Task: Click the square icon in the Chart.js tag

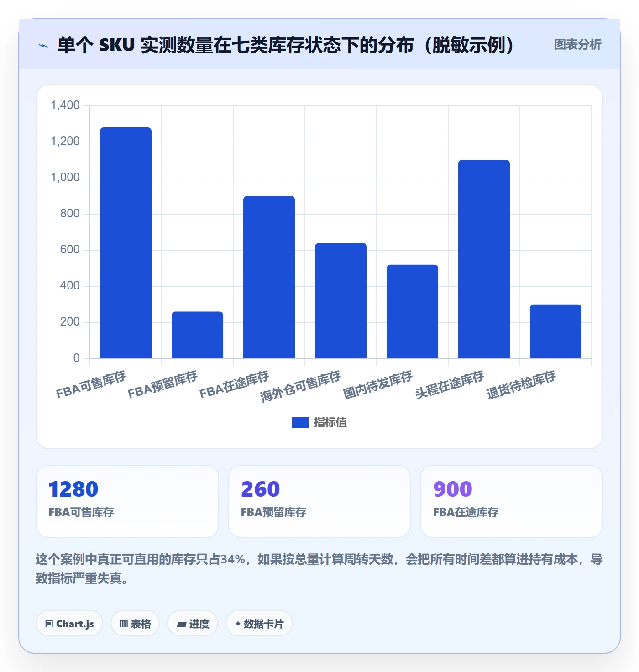Action: click(49, 624)
